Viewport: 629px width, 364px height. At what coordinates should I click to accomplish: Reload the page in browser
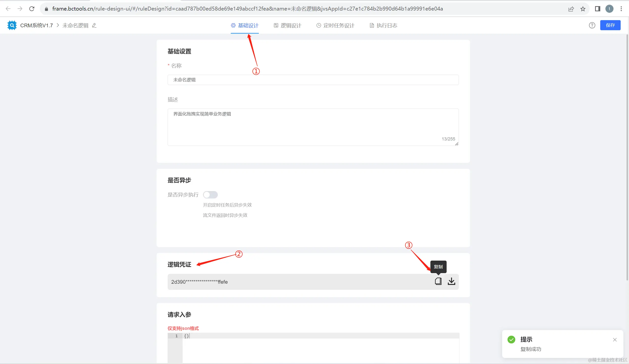[32, 9]
